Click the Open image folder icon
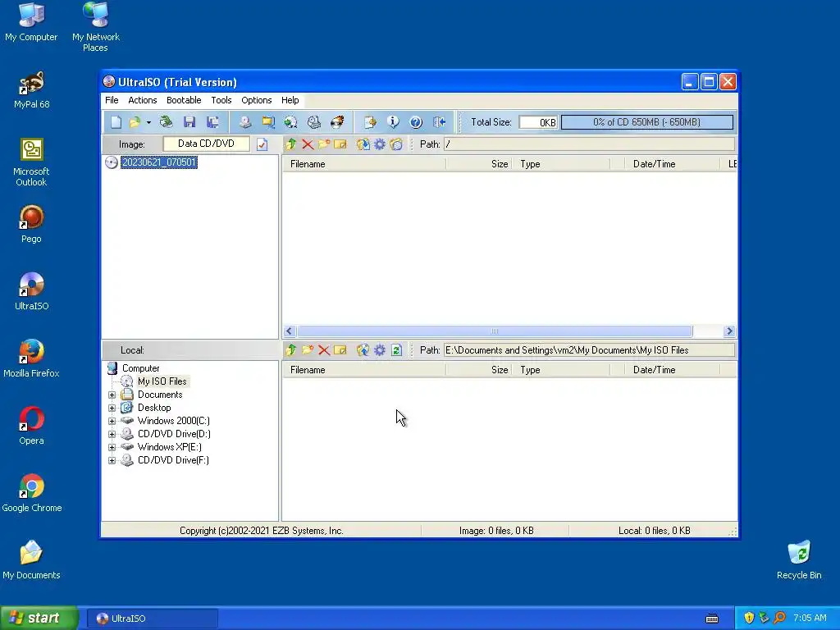 click(135, 122)
